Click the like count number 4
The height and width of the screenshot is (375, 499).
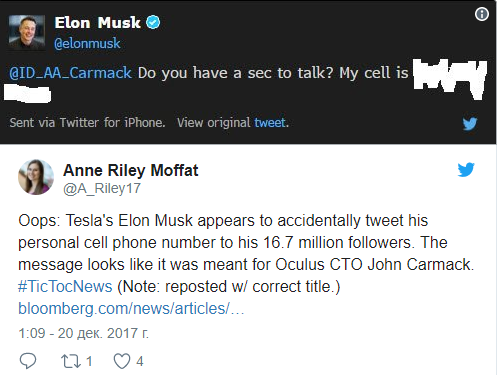coord(140,361)
